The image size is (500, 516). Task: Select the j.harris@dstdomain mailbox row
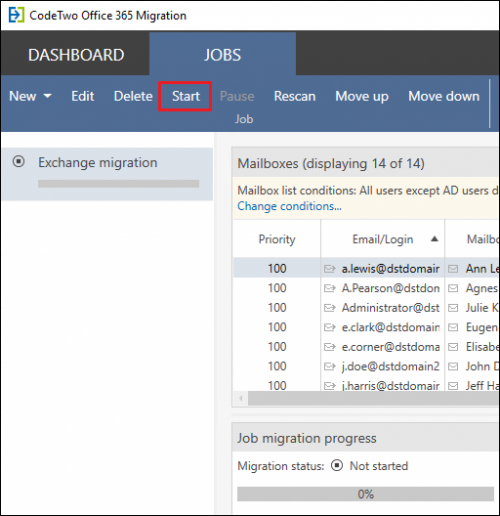366,385
